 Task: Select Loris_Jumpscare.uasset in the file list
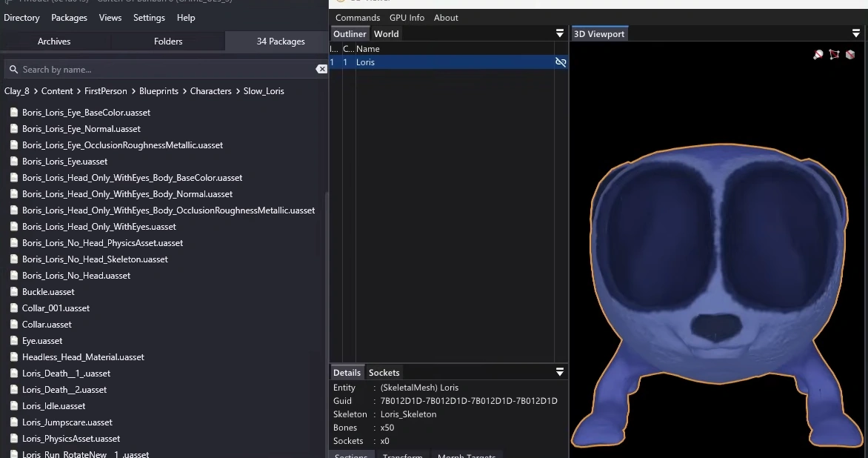[67, 422]
